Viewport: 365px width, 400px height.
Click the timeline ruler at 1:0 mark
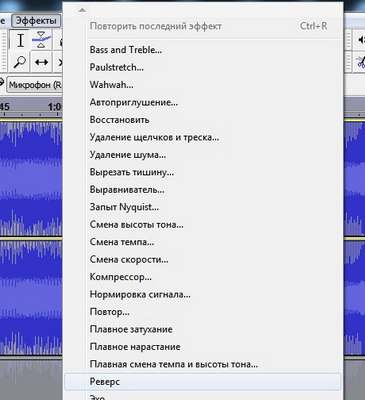[54, 107]
